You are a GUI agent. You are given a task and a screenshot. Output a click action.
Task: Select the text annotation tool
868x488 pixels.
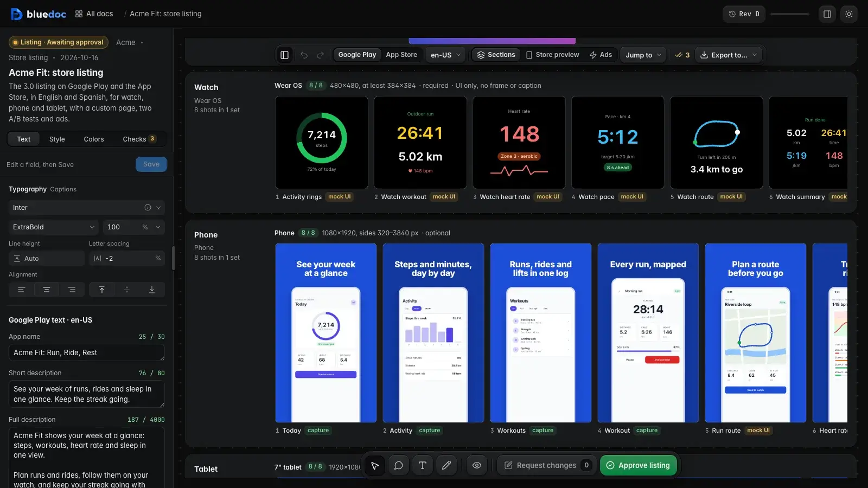pyautogui.click(x=423, y=465)
